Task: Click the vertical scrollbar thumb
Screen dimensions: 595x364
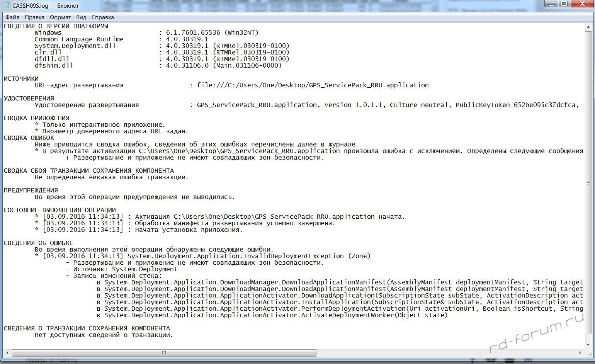Action: [588, 182]
